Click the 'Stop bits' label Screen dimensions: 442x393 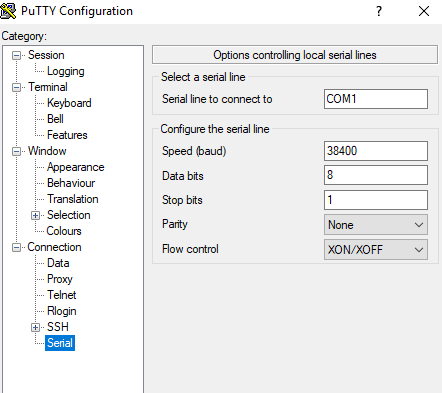coord(182,200)
